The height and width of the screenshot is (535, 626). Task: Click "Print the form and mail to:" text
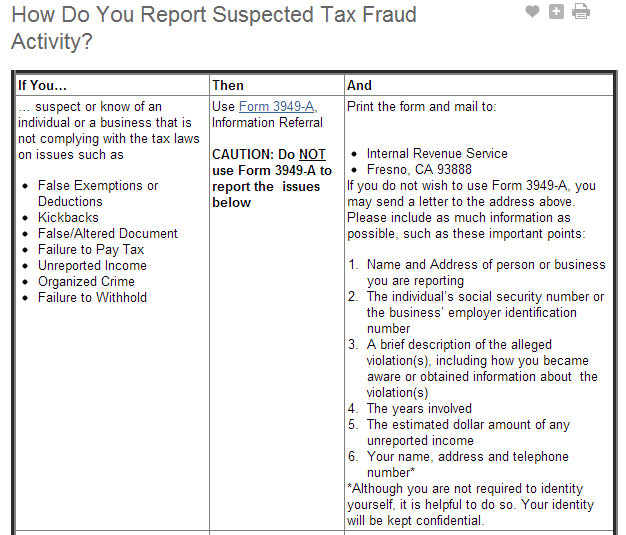click(x=421, y=106)
